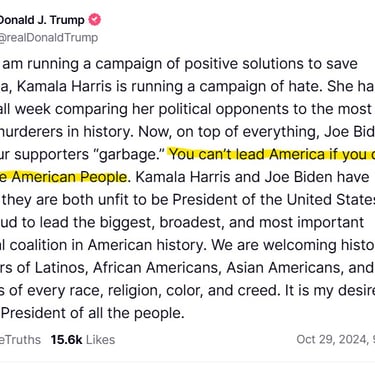Click the phrase "murderers in history"
This screenshot has height=366, width=375.
[66, 132]
